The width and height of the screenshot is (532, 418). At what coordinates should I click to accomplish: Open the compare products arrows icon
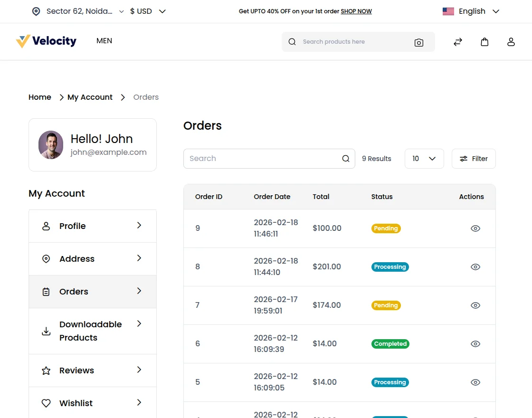pos(458,42)
